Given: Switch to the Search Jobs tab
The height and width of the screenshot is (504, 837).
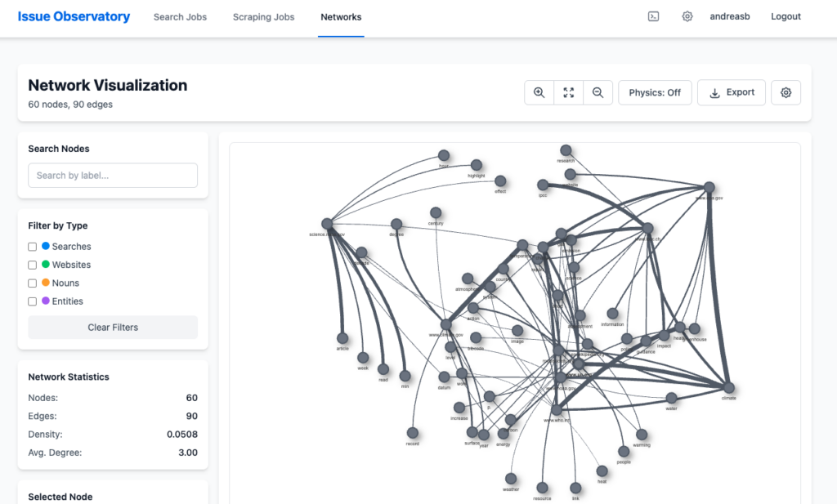Looking at the screenshot, I should tap(180, 17).
